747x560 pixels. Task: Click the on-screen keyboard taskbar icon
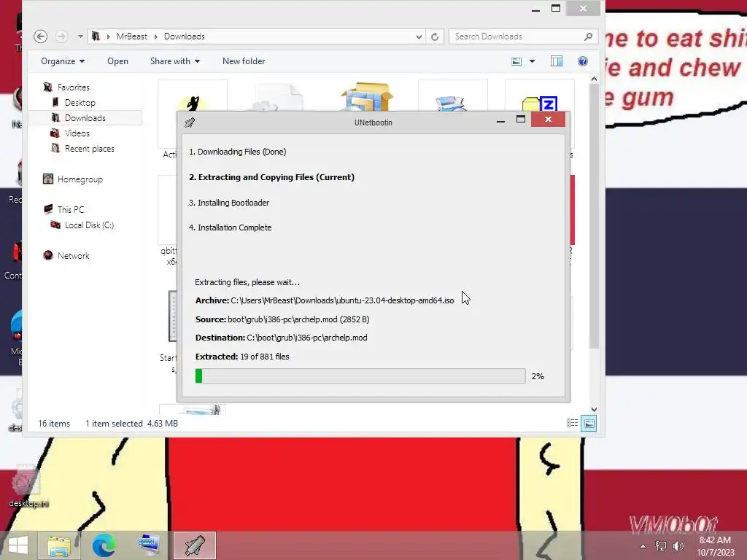[x=149, y=545]
